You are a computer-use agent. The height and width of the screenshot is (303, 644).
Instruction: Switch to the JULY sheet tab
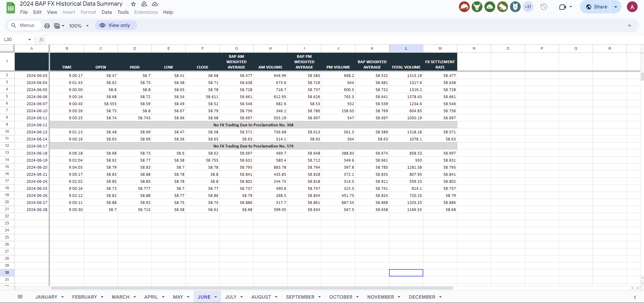point(231,297)
